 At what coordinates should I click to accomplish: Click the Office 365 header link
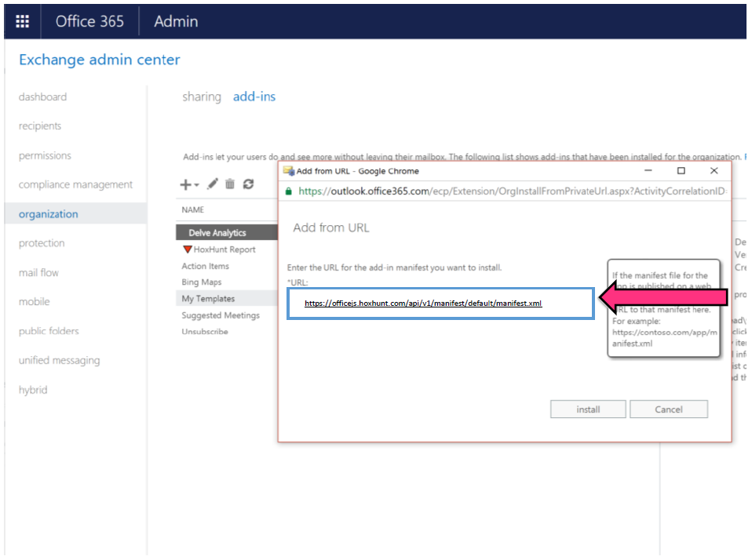tap(89, 21)
